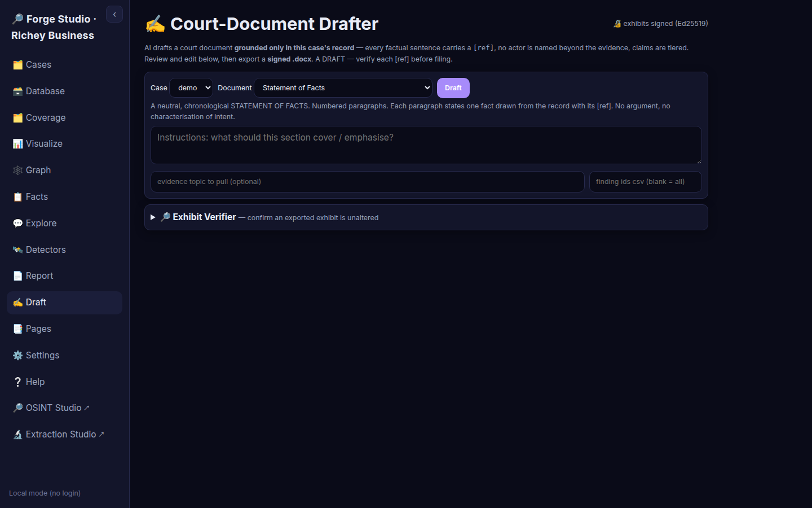Click the Instructions text area
This screenshot has height=508, width=812.
point(426,145)
